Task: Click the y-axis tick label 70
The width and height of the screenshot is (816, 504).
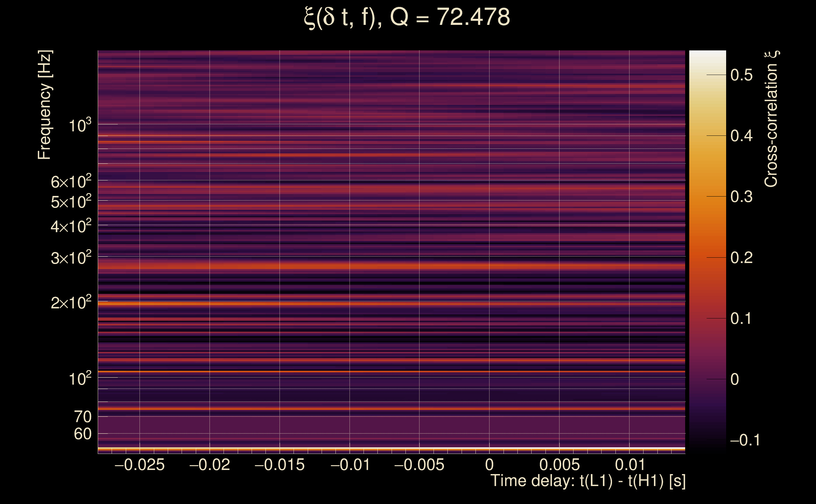Action: tap(82, 417)
